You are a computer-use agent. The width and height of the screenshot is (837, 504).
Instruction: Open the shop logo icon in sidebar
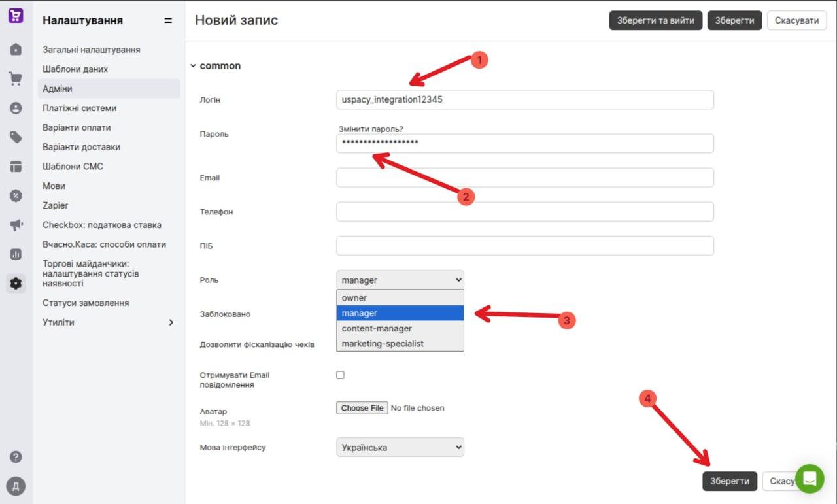click(x=16, y=16)
